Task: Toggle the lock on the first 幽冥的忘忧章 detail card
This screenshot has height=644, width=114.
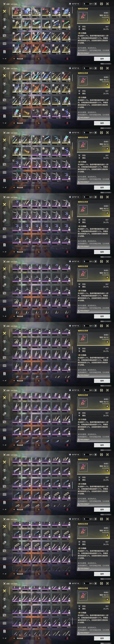Action: 107,19
